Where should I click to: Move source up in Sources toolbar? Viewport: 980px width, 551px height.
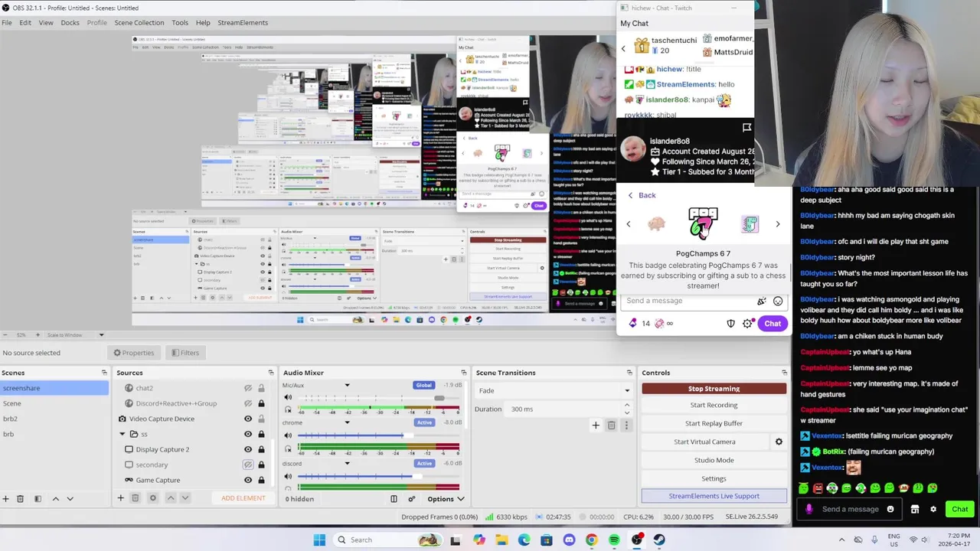pos(171,498)
